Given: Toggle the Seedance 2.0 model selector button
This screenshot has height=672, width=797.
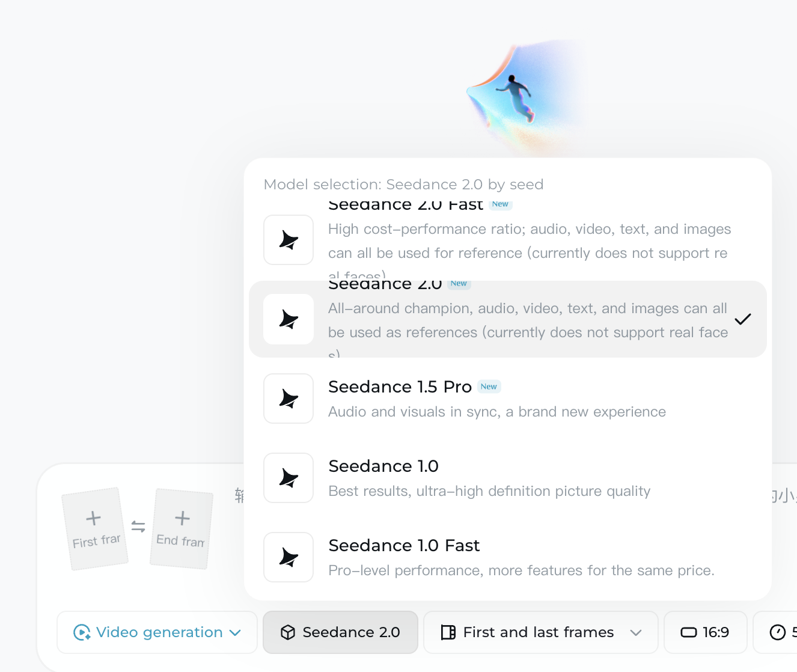Looking at the screenshot, I should [341, 632].
